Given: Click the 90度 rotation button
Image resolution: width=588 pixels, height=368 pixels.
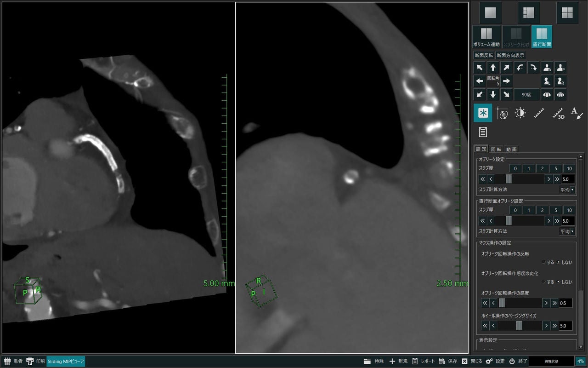Looking at the screenshot, I should 526,95.
